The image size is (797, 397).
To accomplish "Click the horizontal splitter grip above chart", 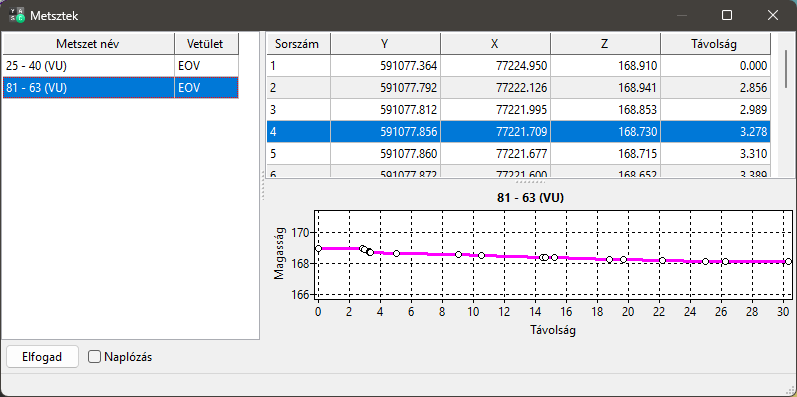I will [530, 181].
